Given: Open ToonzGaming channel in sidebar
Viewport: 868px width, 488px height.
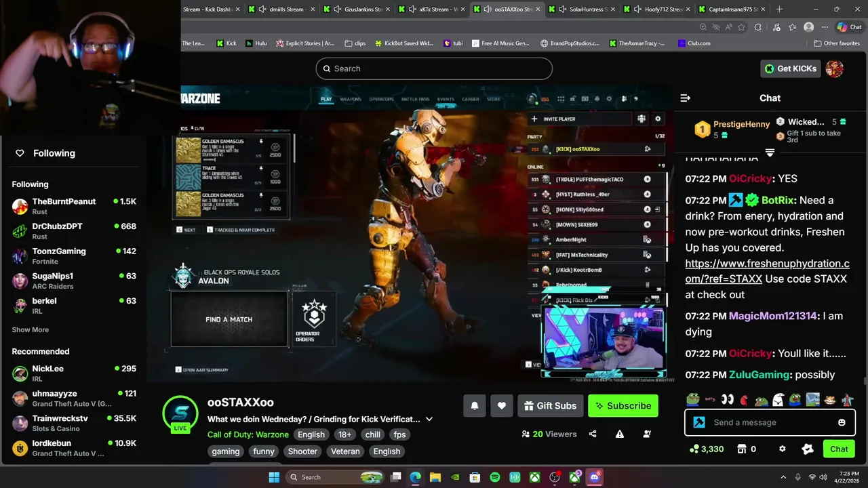Looking at the screenshot, I should (74, 256).
